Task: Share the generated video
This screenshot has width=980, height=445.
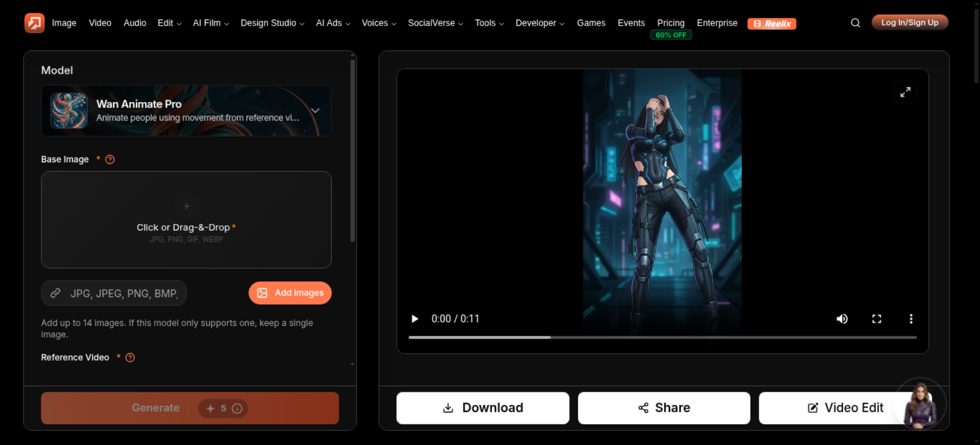Action: click(x=664, y=408)
